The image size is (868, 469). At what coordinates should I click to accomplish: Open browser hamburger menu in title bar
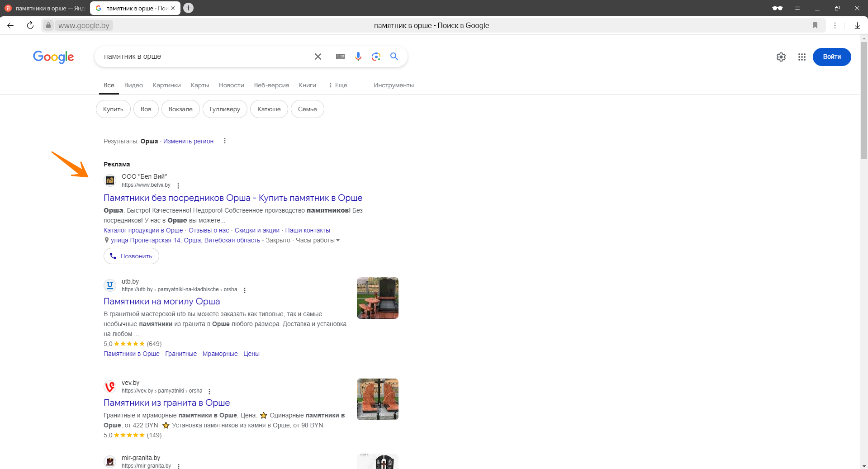tap(797, 8)
